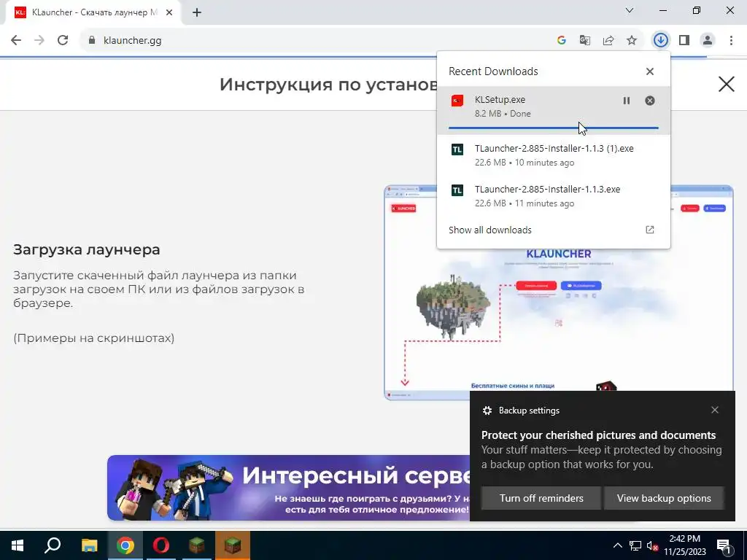This screenshot has height=560, width=747.
Task: Click the Загрузка лаунчера heading
Action: point(87,249)
